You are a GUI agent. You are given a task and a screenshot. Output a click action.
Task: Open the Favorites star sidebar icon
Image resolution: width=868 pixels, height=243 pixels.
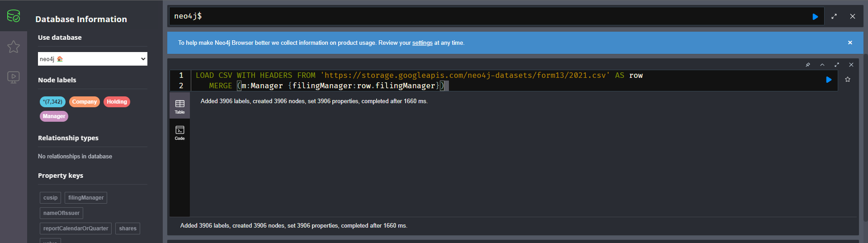click(14, 47)
